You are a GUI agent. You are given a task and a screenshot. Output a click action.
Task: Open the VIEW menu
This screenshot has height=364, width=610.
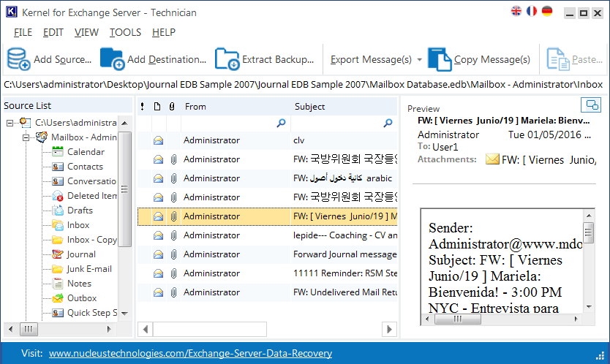[86, 32]
